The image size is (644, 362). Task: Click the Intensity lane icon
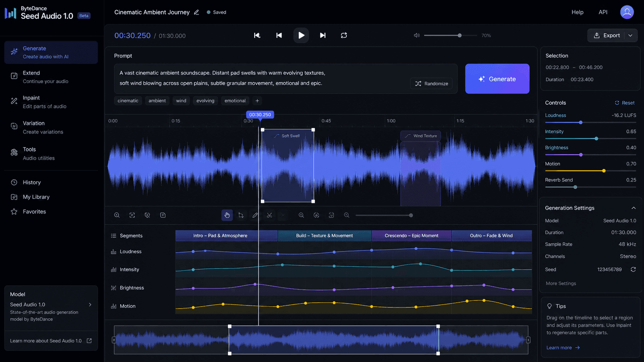[x=114, y=270]
